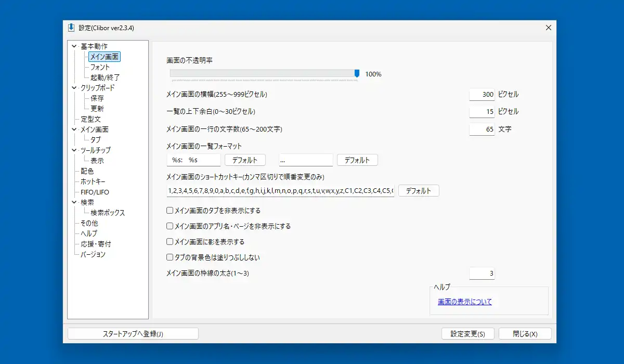The height and width of the screenshot is (364, 624).
Task: Click the メイン画面の横幅 pixel input field
Action: click(482, 95)
